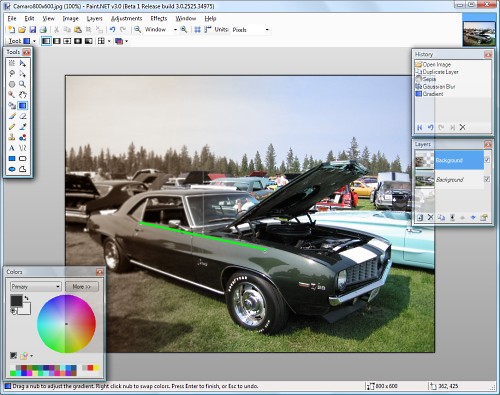Click the primary dark color swatch
The height and width of the screenshot is (395, 500).
pos(16,301)
